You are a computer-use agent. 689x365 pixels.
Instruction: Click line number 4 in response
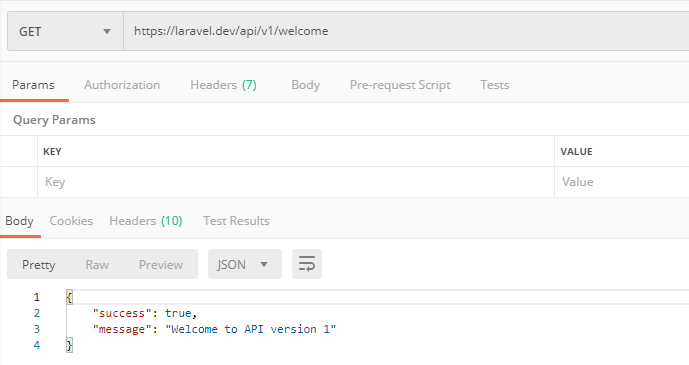(x=37, y=345)
